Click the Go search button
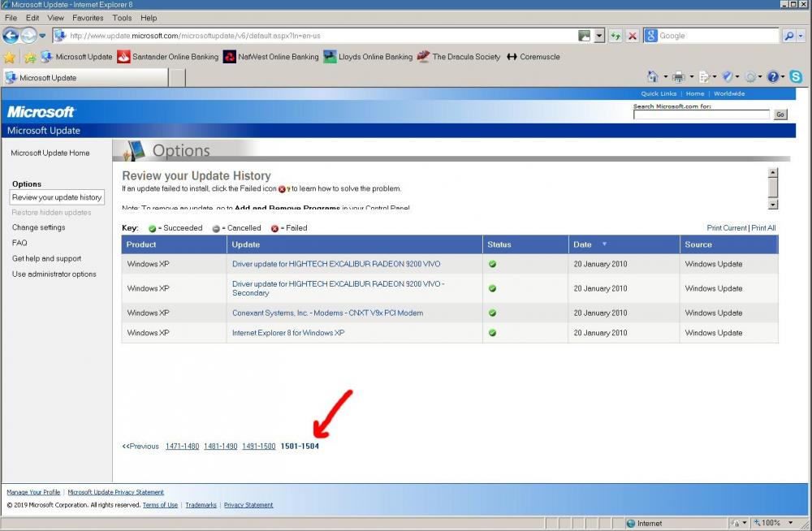Image resolution: width=812 pixels, height=531 pixels. pyautogui.click(x=780, y=114)
